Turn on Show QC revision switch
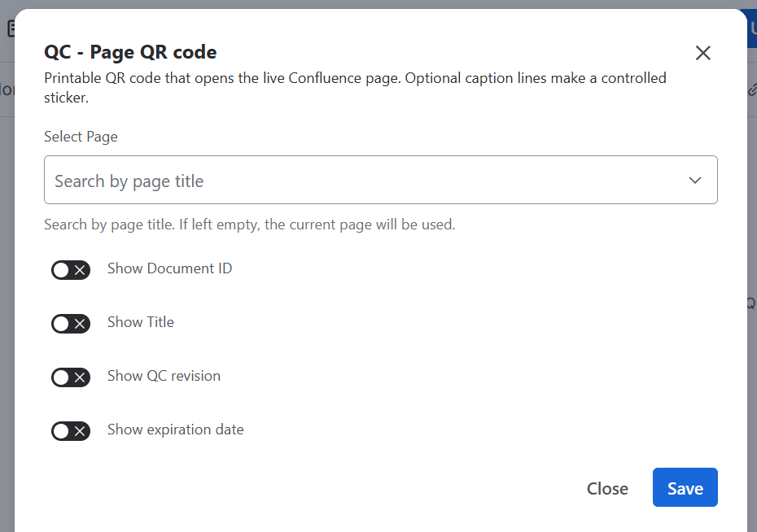 click(71, 377)
